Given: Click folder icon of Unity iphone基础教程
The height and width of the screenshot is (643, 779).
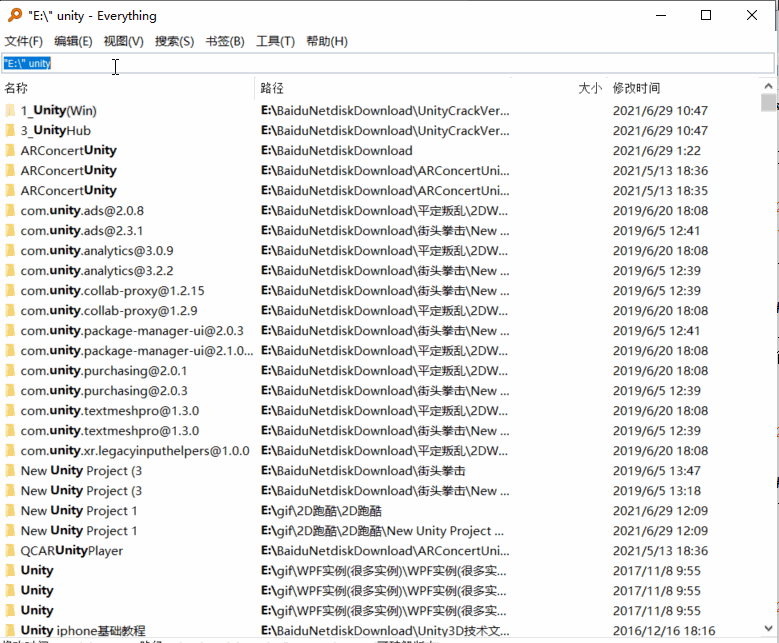Looking at the screenshot, I should coord(10,631).
